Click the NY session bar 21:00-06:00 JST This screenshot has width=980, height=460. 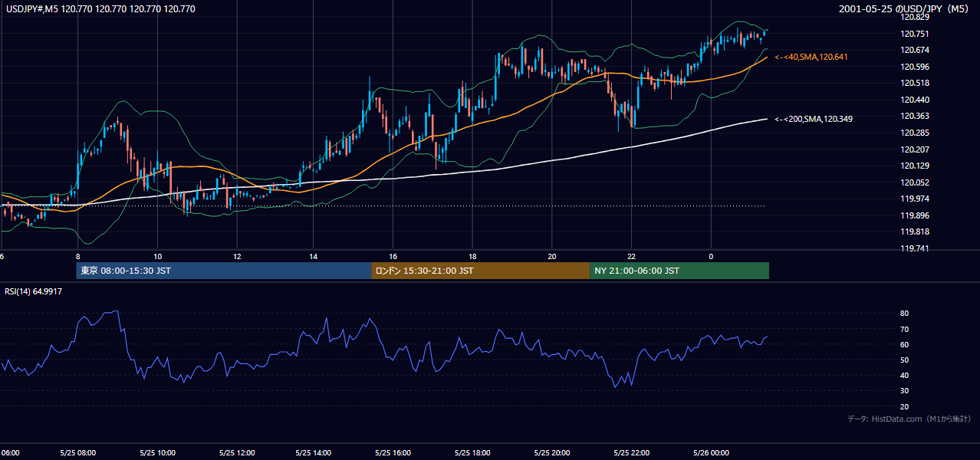[679, 271]
